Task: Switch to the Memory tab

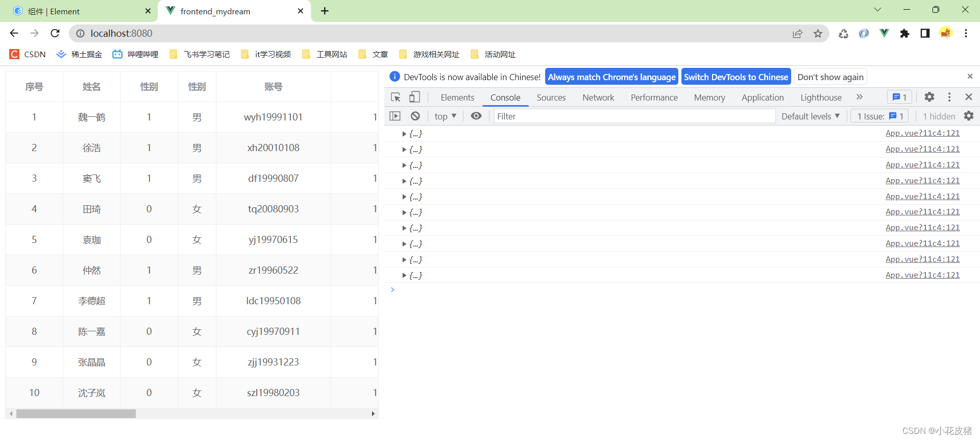Action: (709, 97)
